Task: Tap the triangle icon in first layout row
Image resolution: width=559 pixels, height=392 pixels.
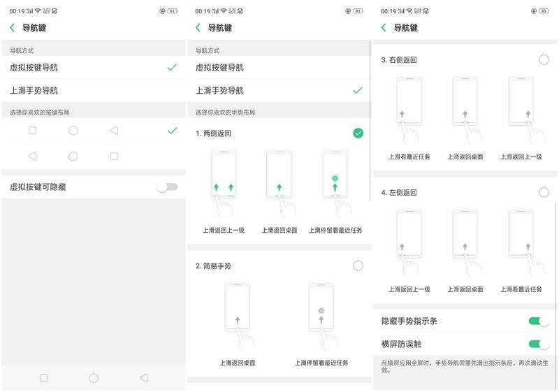Action: pyautogui.click(x=114, y=131)
